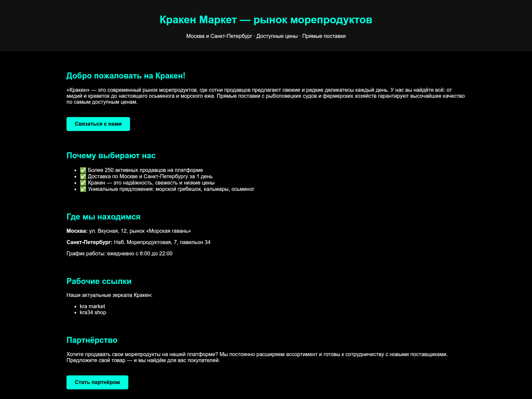Click the checkmark beside "Доставка по Москве"
Screen dimensions: 532x399
tap(83, 177)
